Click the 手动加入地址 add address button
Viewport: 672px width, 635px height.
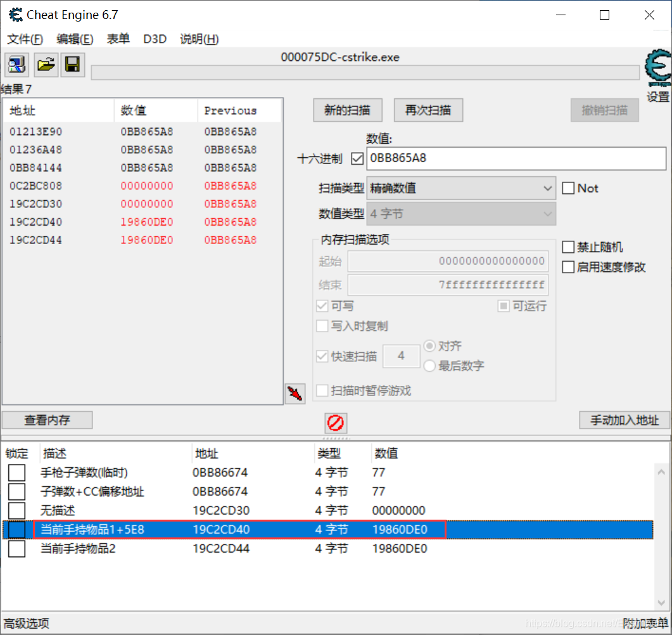click(x=624, y=420)
